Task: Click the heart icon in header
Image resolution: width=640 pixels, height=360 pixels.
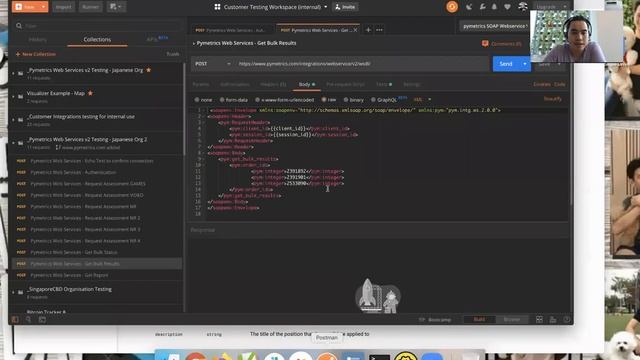Action: tap(507, 7)
